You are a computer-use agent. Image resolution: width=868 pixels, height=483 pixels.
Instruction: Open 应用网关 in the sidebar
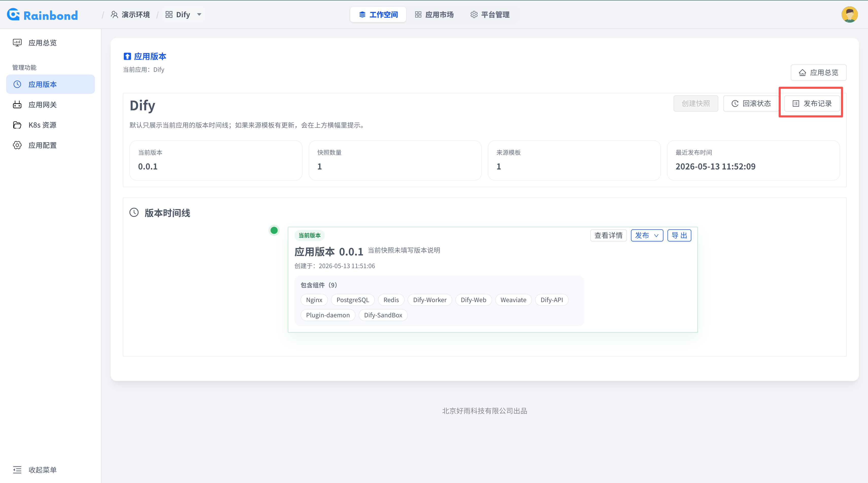pyautogui.click(x=51, y=105)
